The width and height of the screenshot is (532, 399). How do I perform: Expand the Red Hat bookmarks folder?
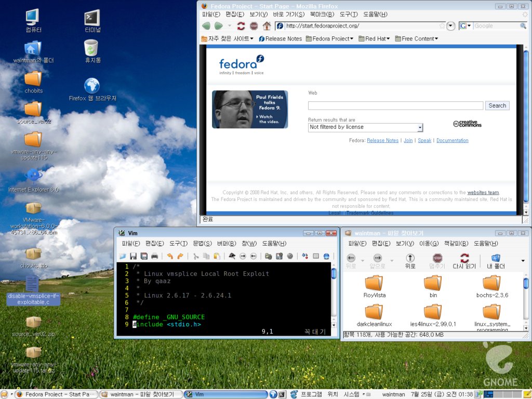click(x=374, y=38)
